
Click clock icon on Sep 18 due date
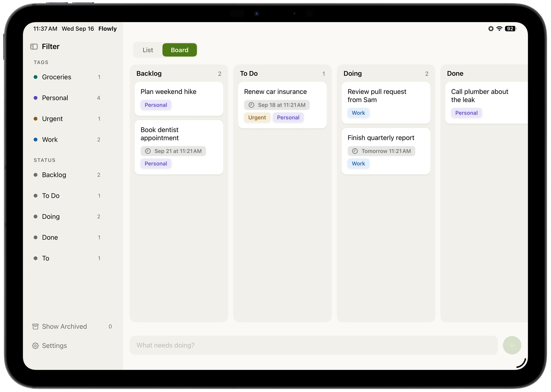click(251, 105)
